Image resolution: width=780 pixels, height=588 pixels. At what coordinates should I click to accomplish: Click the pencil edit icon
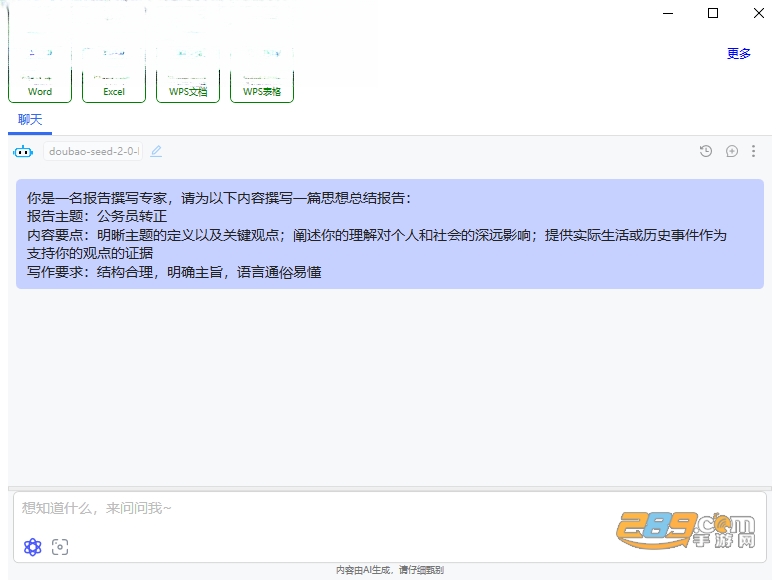click(156, 151)
